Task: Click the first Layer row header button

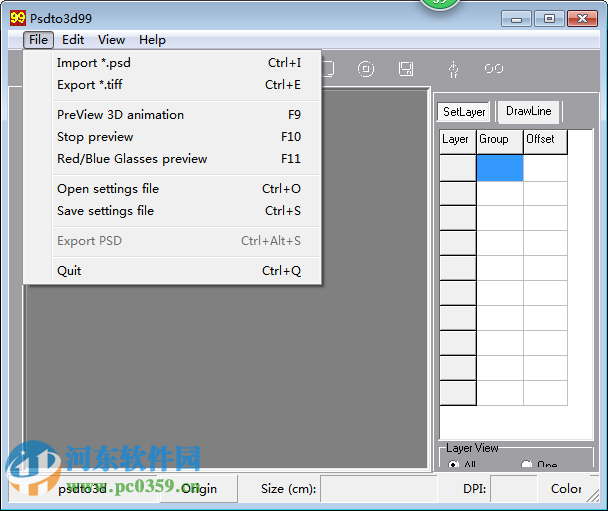Action: click(x=458, y=168)
